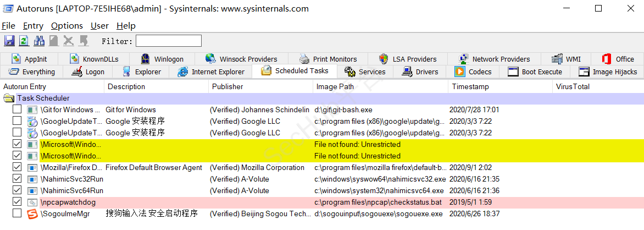
Task: Click the icon beside Mozilla Firefox entry
Action: (x=32, y=168)
